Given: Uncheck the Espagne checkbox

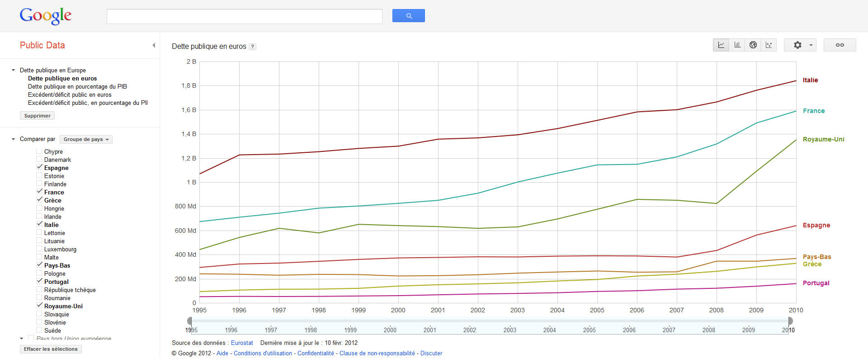Looking at the screenshot, I should [39, 167].
